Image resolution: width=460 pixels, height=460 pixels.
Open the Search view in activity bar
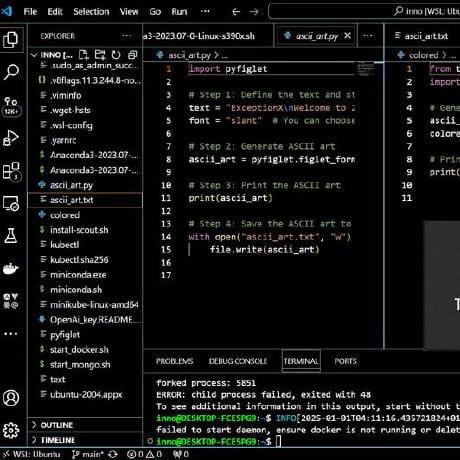click(x=11, y=72)
